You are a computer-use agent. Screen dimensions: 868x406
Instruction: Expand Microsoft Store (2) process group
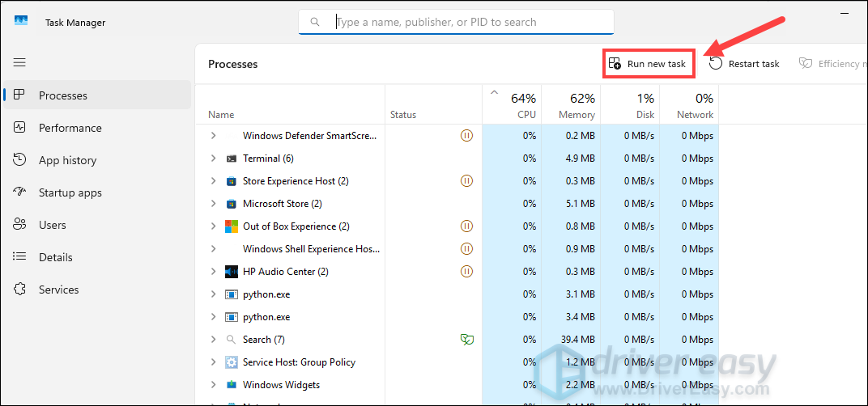[x=214, y=204]
